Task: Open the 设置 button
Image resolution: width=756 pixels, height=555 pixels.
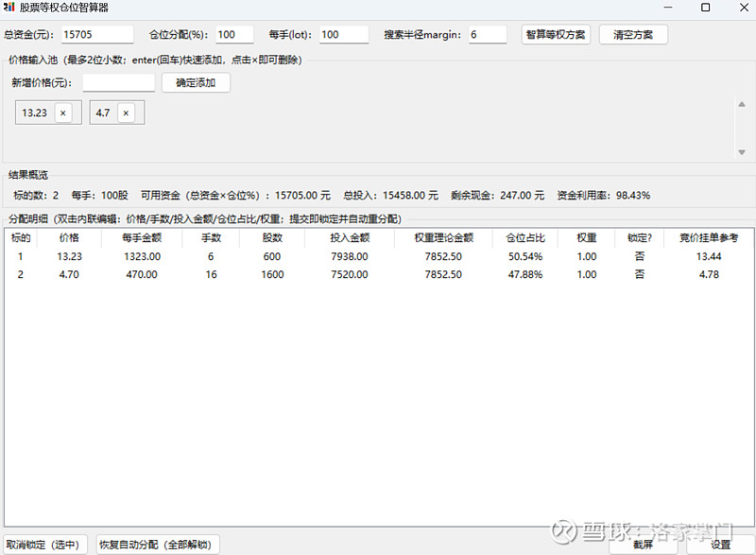Action: pyautogui.click(x=720, y=545)
